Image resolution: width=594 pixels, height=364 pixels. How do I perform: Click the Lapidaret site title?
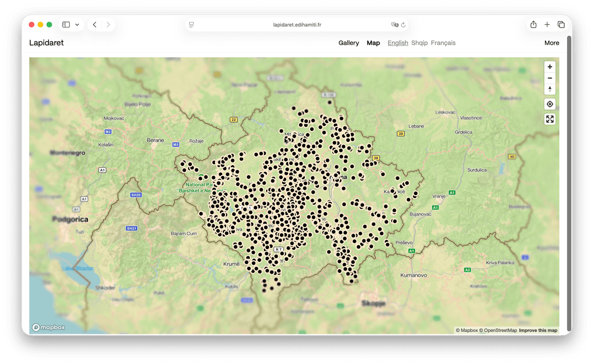pyautogui.click(x=46, y=42)
